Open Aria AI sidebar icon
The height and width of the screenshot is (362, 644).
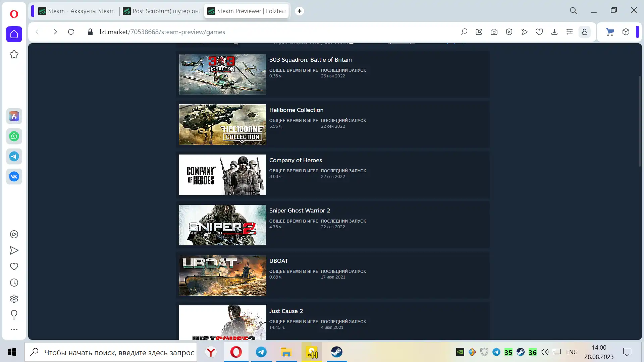point(14,116)
